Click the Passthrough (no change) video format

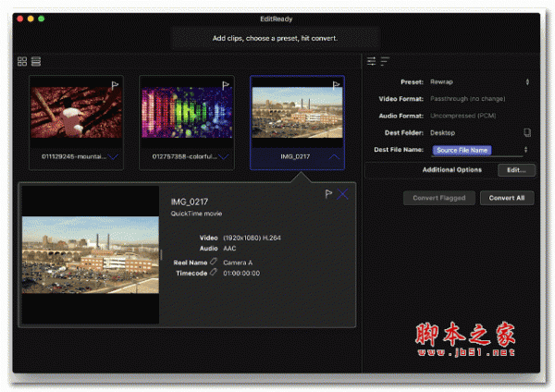[467, 99]
